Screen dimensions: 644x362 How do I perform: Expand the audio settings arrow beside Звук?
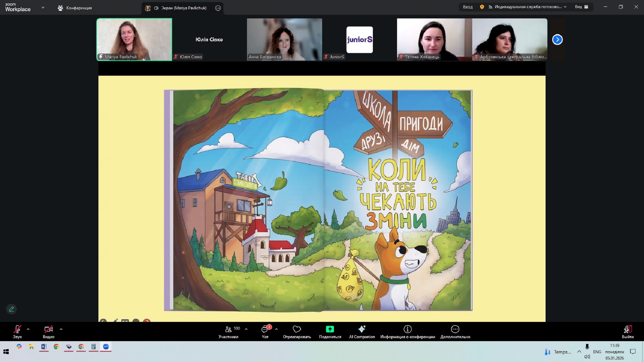pyautogui.click(x=28, y=329)
